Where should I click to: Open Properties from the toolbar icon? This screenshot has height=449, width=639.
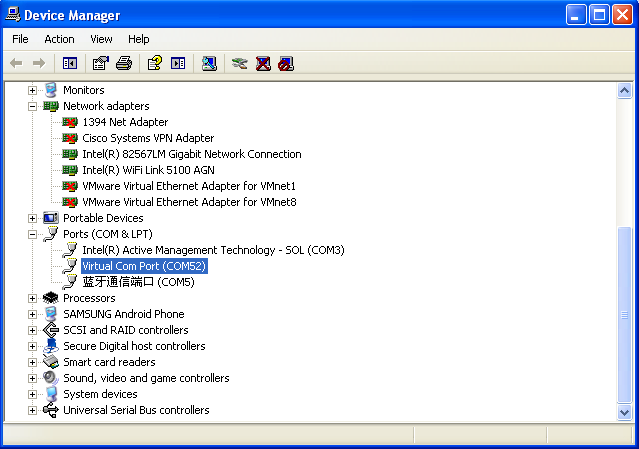(x=101, y=63)
